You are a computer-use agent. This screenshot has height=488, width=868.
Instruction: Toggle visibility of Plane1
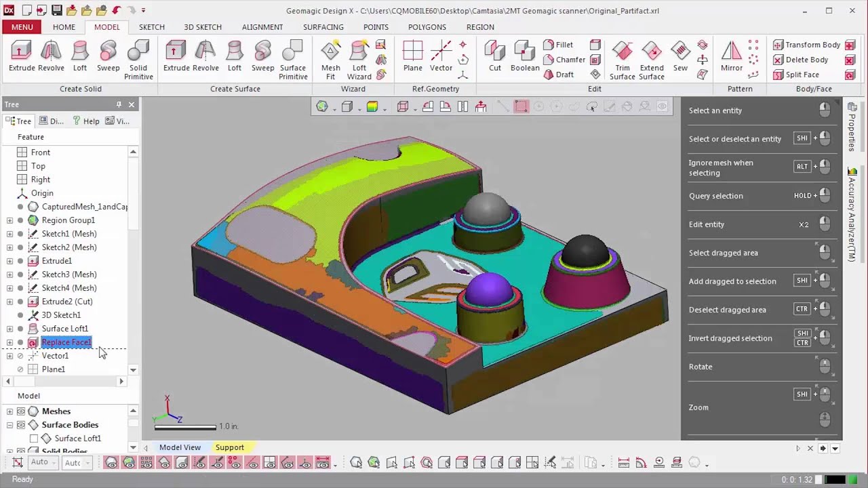click(x=20, y=369)
